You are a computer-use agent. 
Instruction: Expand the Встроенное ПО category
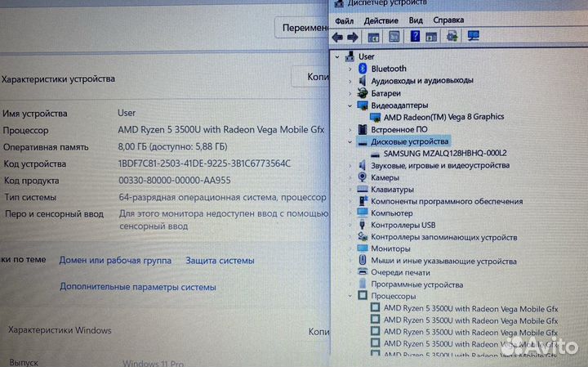point(350,130)
